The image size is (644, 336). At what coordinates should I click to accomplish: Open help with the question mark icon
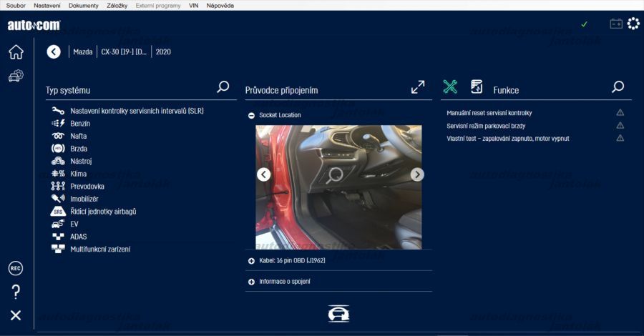tap(16, 292)
